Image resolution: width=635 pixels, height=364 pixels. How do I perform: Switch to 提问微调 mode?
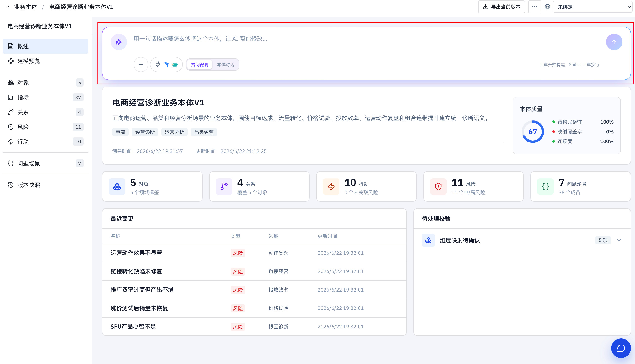200,65
